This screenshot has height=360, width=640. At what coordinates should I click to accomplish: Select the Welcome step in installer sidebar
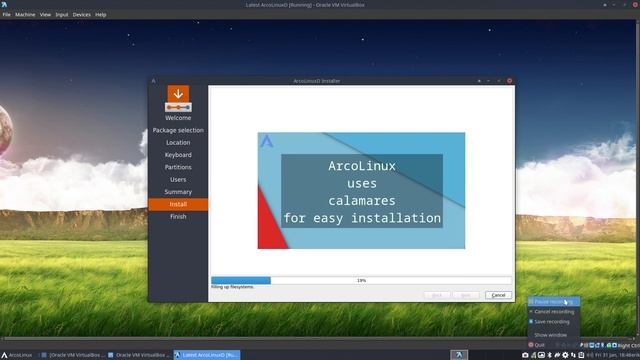click(x=178, y=118)
